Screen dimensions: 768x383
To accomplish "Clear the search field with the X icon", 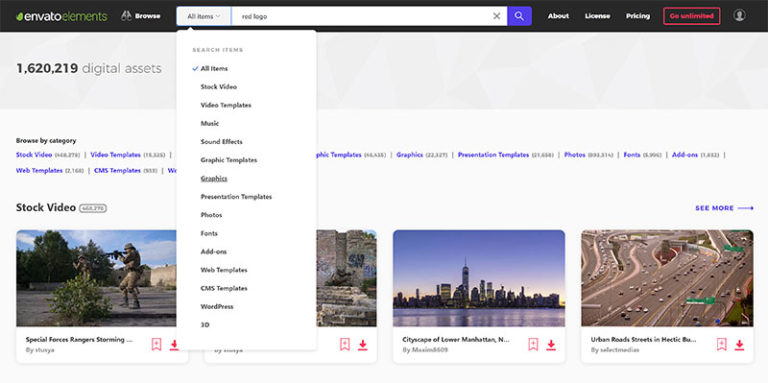I will [497, 16].
